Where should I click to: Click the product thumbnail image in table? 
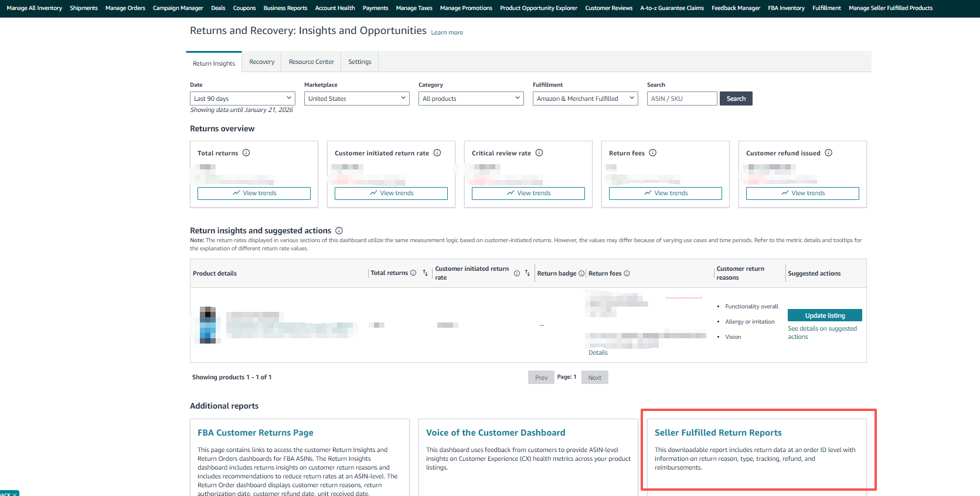point(207,325)
